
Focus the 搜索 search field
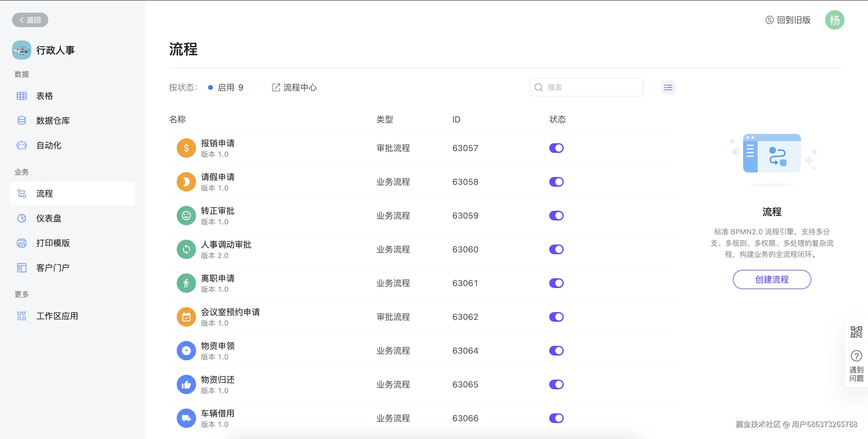point(591,88)
